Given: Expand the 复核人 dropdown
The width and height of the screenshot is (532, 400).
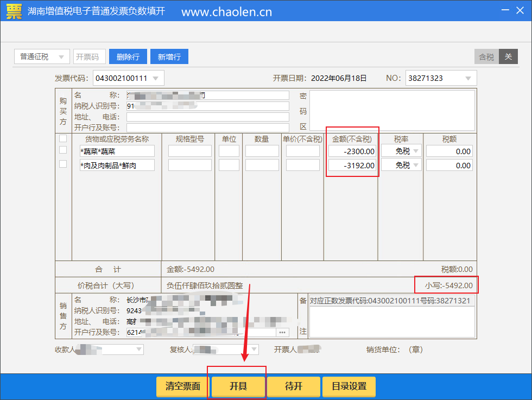Looking at the screenshot, I should click(x=254, y=349).
